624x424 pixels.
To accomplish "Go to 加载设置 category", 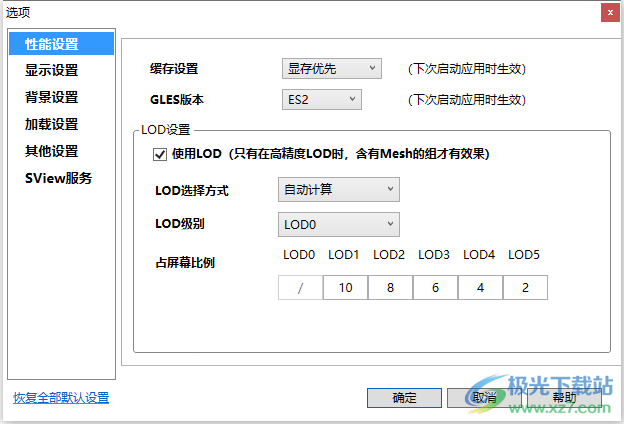I will point(51,124).
